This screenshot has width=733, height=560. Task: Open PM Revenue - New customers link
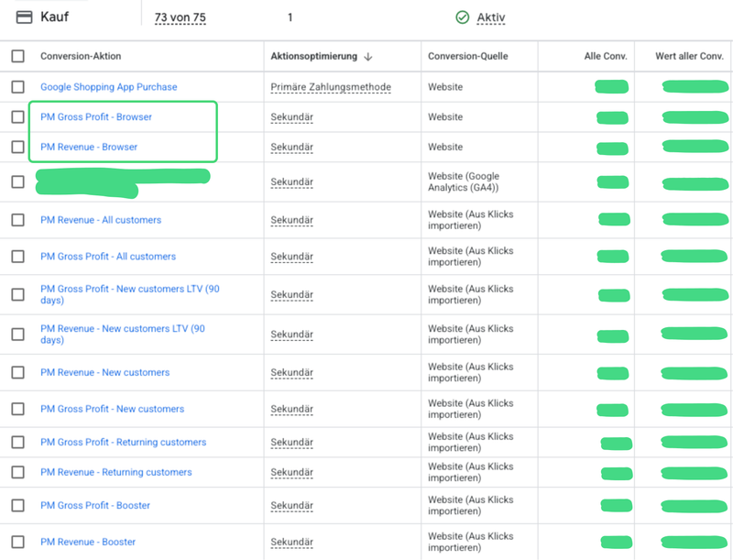click(x=104, y=372)
